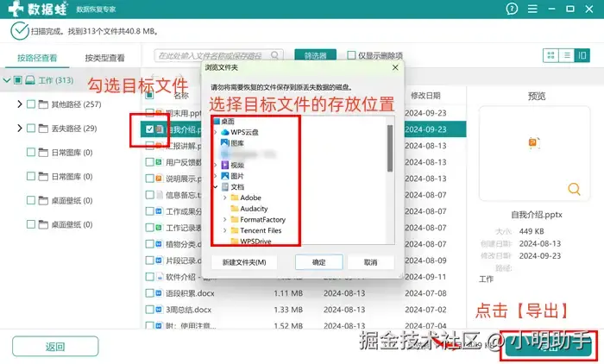The width and height of the screenshot is (604, 364).
Task: Click the Audacity folder icon
Action: [x=234, y=209]
